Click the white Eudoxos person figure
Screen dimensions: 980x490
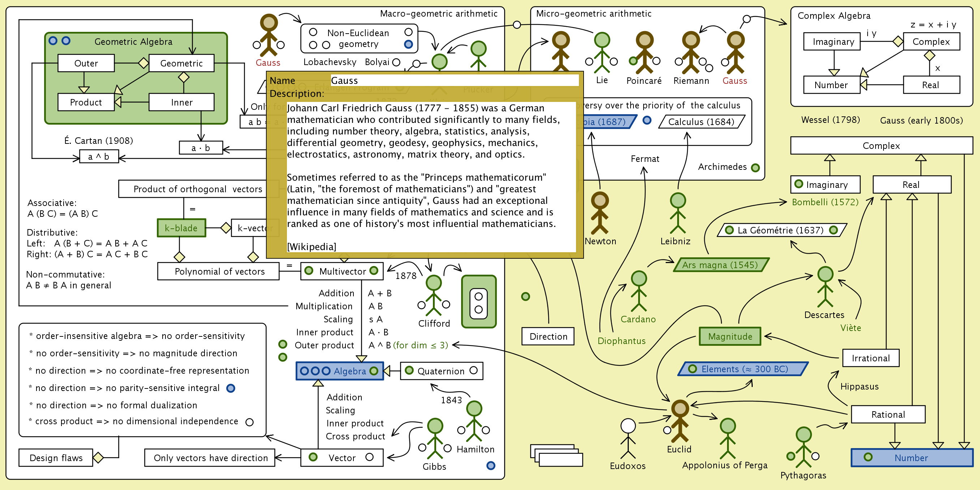628,438
